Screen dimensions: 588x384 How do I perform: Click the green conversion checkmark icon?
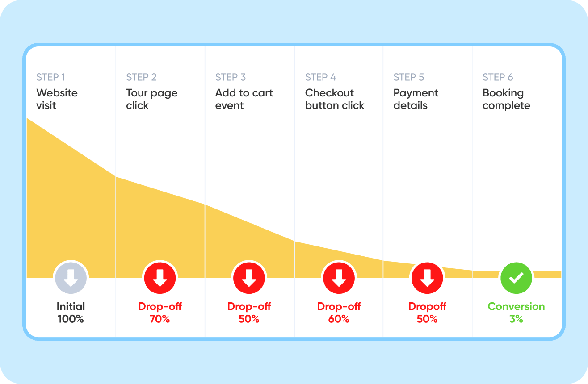tap(516, 278)
